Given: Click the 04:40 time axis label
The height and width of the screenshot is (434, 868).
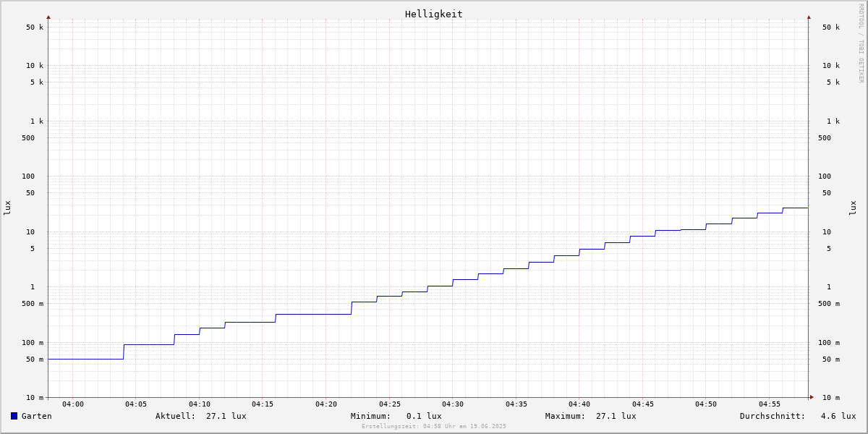Looking at the screenshot, I should pyautogui.click(x=579, y=404).
